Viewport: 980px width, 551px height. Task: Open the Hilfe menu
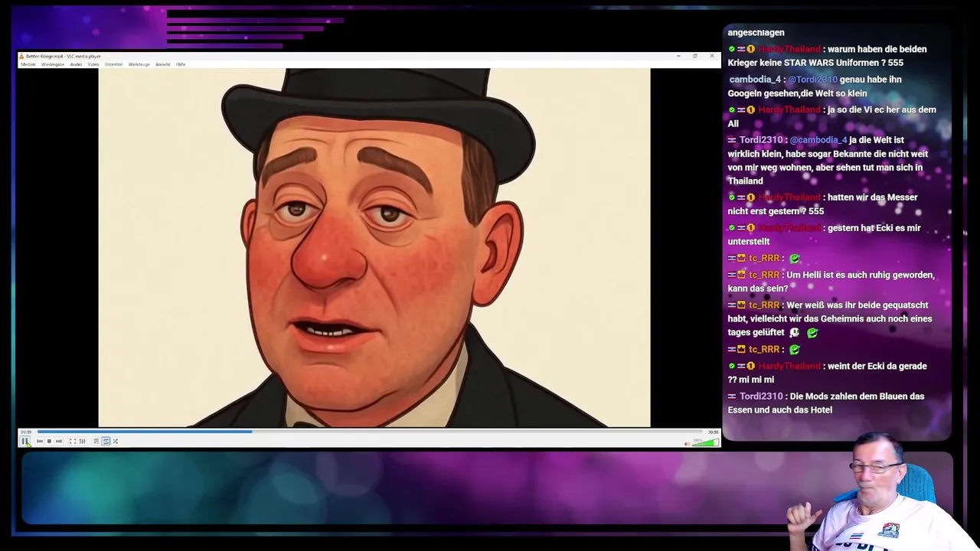[x=181, y=64]
